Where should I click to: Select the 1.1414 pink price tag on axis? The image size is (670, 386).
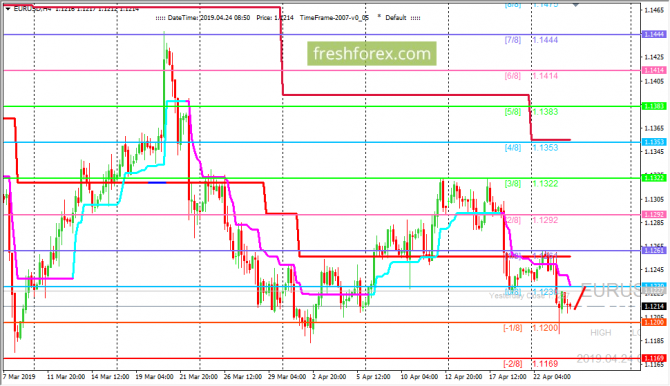[x=654, y=70]
